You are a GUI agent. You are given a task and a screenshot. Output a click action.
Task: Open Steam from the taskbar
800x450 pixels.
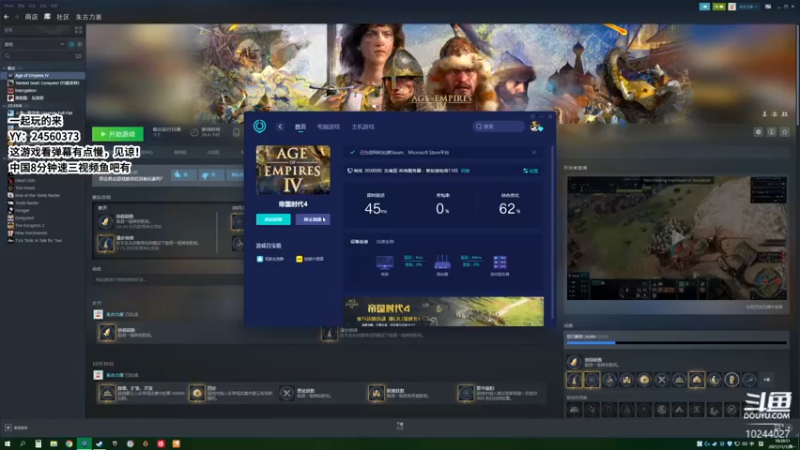click(x=99, y=444)
